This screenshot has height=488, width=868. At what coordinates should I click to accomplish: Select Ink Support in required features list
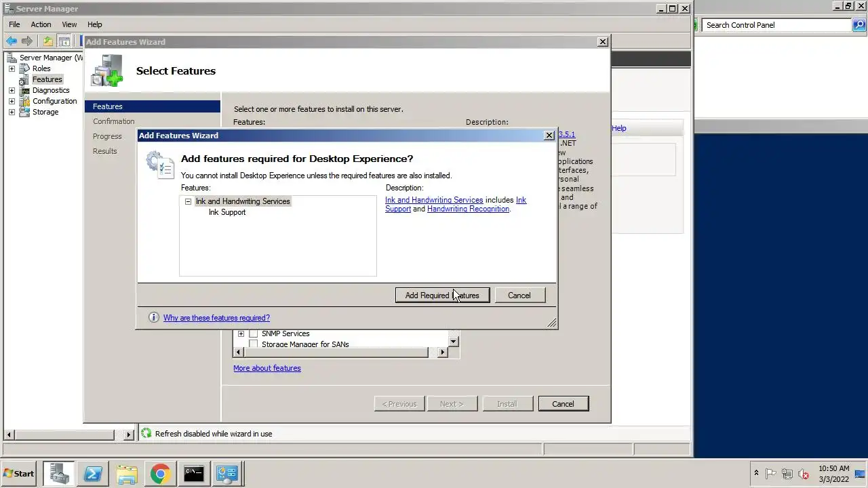pos(227,212)
